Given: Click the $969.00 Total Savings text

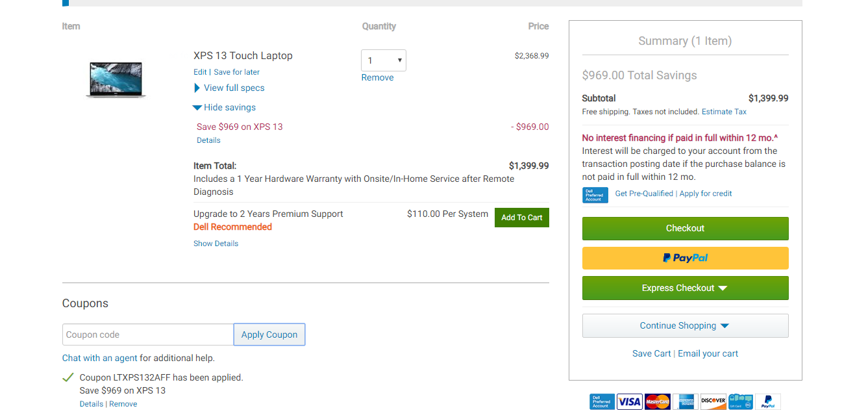Looking at the screenshot, I should pyautogui.click(x=639, y=75).
